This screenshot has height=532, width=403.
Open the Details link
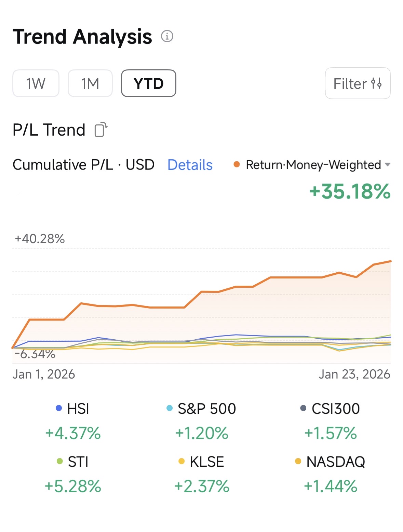pyautogui.click(x=190, y=165)
